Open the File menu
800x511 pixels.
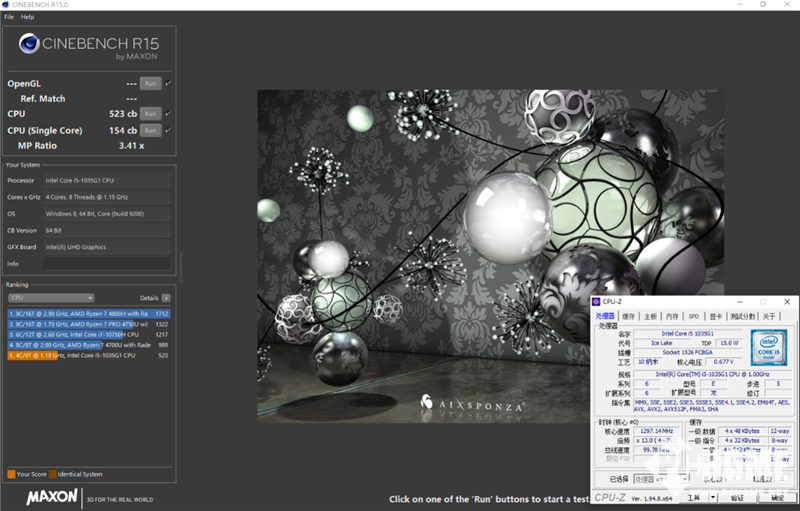tap(9, 17)
